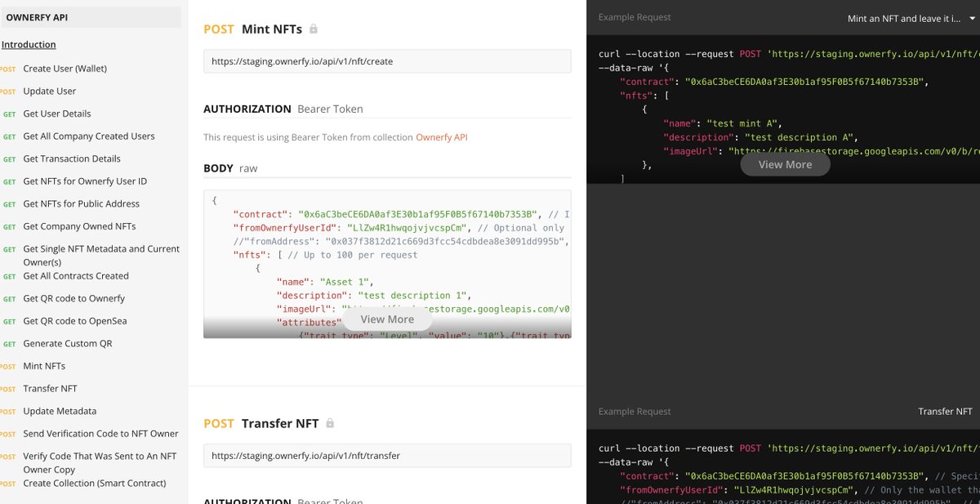
Task: Open Get QR code to OpenSea entry
Action: coord(75,321)
